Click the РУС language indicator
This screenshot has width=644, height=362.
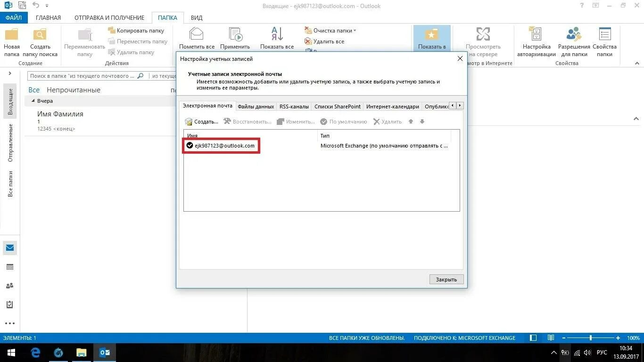[602, 353]
